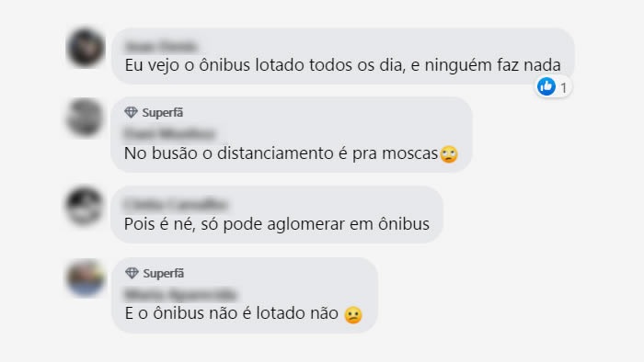The image size is (644, 362).
Task: Click the blurred author name above "E o ônibus não"
Action: (x=180, y=294)
